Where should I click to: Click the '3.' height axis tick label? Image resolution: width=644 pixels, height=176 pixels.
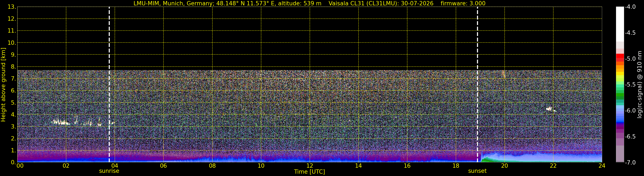point(13,127)
